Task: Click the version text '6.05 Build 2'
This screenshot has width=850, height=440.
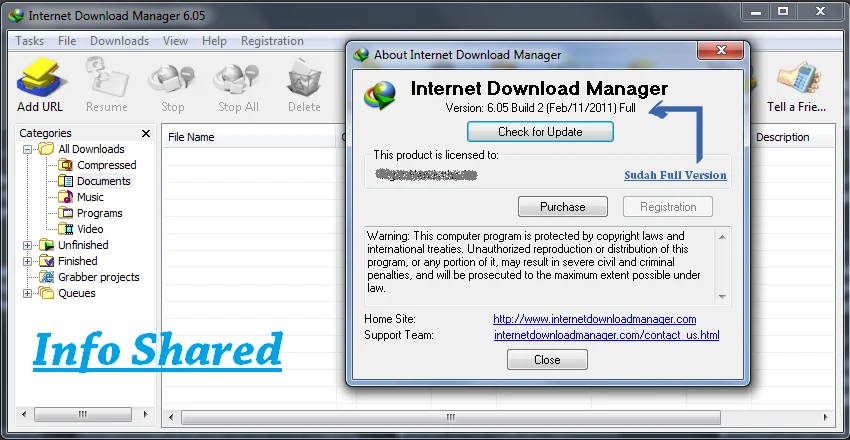Action: (x=513, y=108)
